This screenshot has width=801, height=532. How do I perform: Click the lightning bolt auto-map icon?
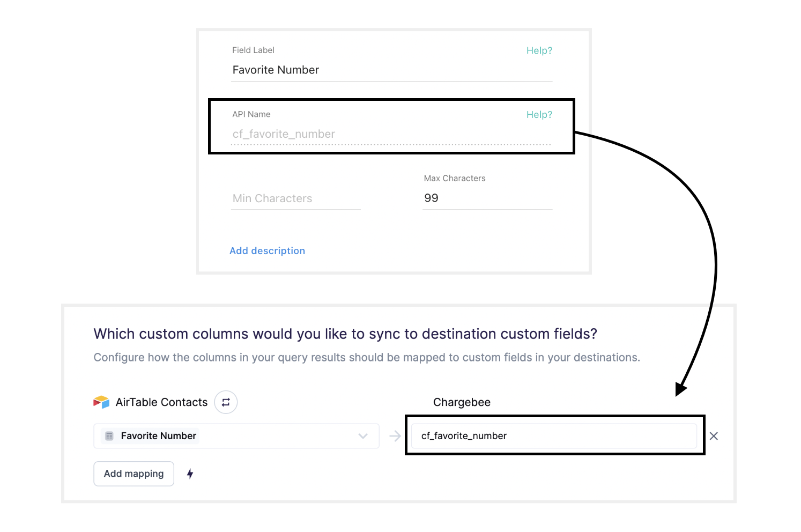tap(190, 474)
